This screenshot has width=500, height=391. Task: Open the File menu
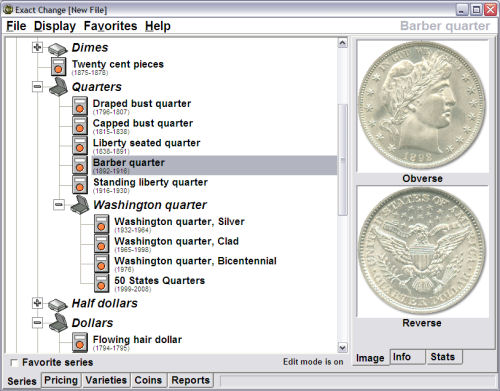[16, 26]
